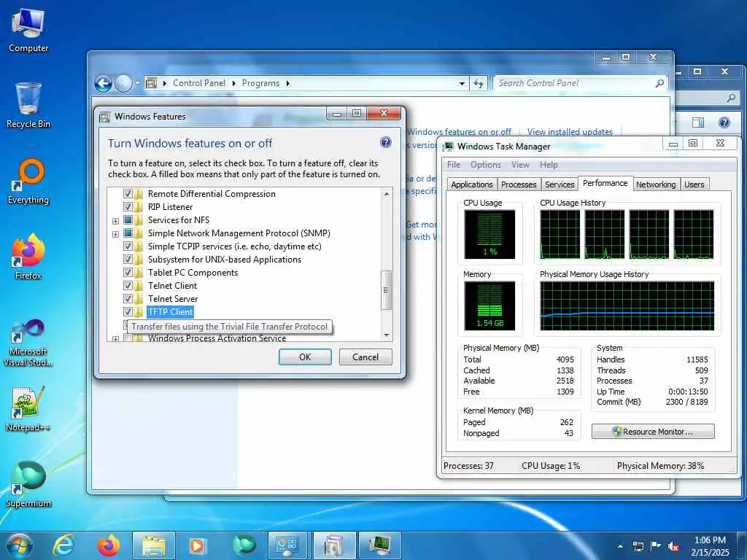The image size is (747, 560).
Task: Show hidden tray icons arrow
Action: point(620,546)
